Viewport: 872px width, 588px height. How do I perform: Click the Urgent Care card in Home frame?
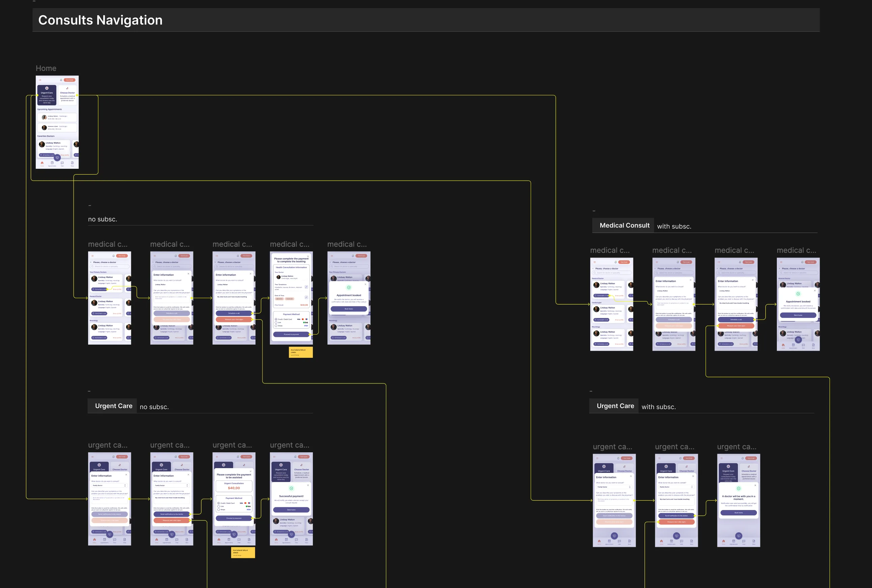[47, 95]
